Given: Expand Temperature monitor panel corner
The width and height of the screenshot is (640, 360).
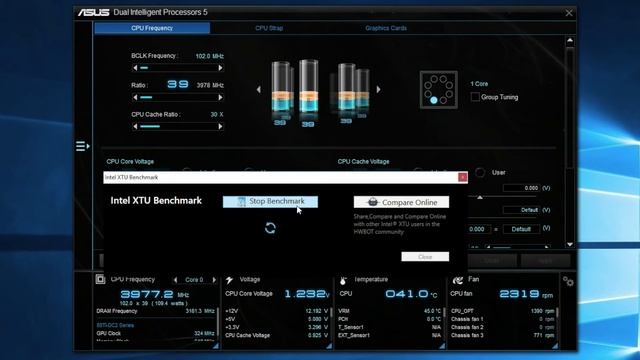Looking at the screenshot, I should (x=442, y=346).
